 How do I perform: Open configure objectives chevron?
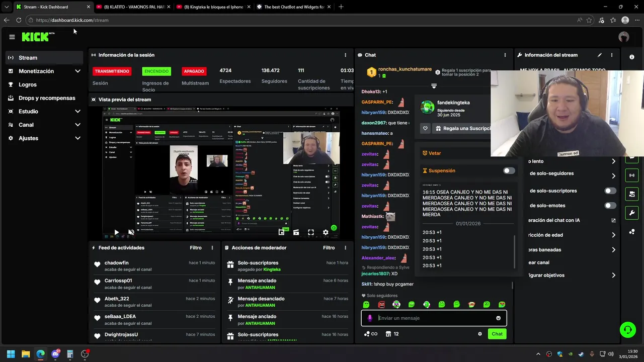pos(613,275)
